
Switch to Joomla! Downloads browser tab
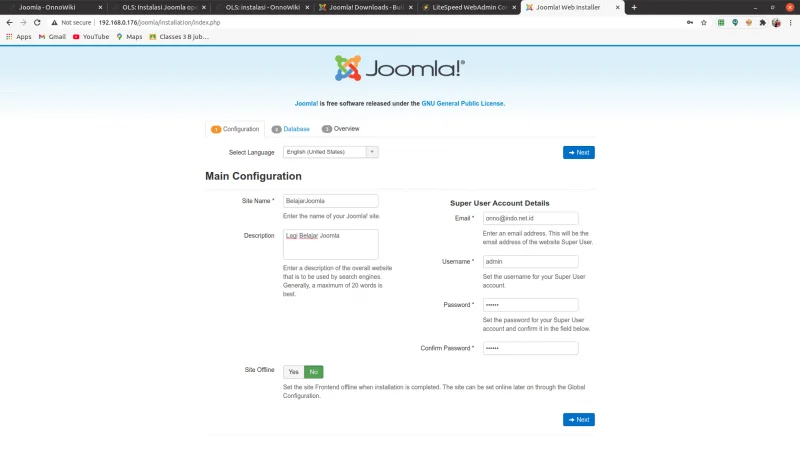pyautogui.click(x=366, y=7)
